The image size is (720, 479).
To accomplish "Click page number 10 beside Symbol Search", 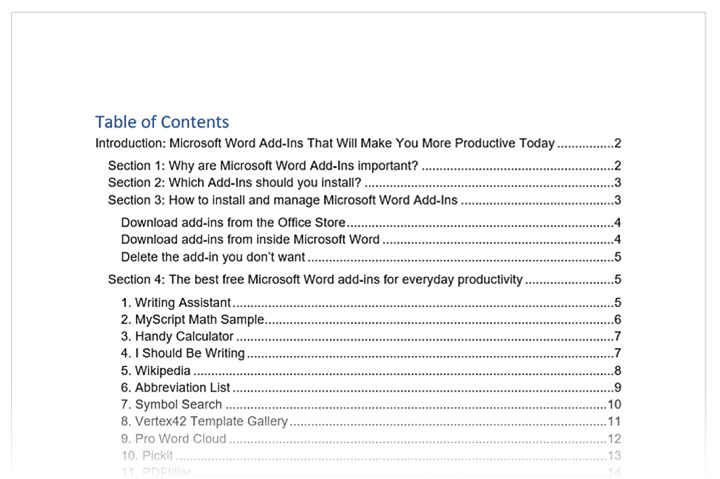I will (615, 404).
